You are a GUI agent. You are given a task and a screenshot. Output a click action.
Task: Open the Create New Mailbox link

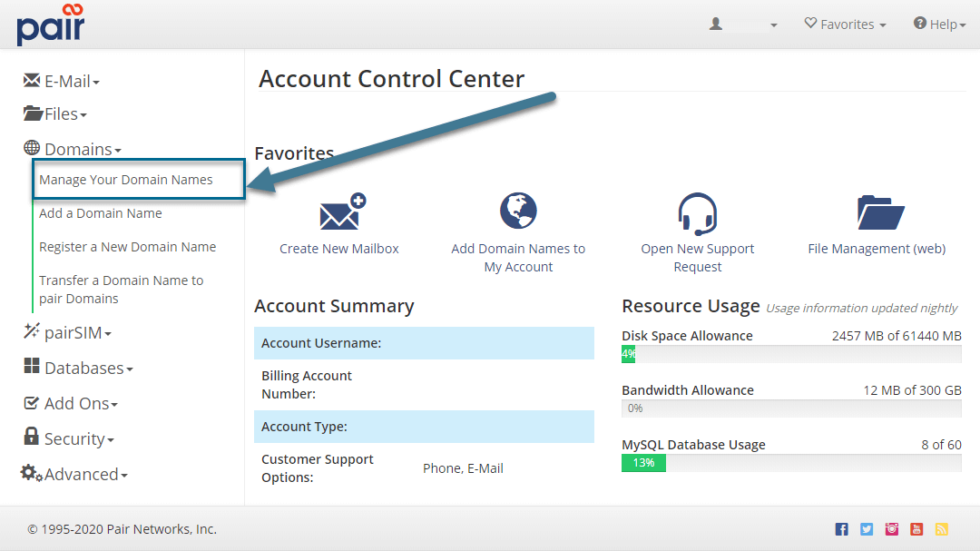(x=338, y=249)
